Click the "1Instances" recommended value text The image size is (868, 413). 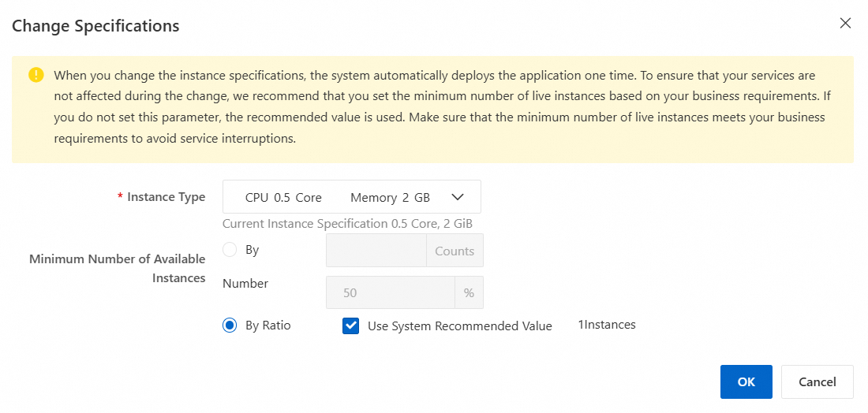coord(607,325)
